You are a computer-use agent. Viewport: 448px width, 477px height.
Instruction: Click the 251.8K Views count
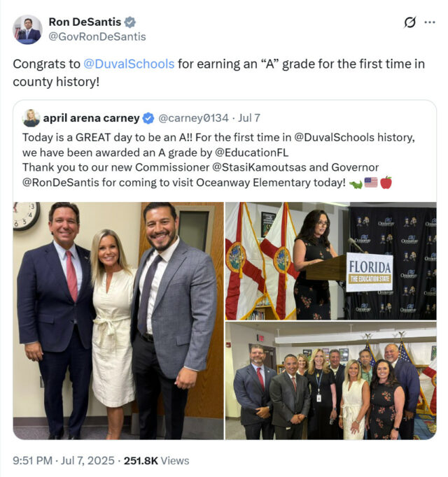pos(157,461)
